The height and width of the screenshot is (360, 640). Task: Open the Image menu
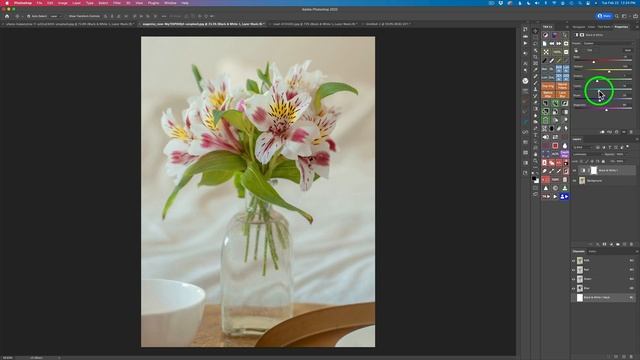[x=62, y=3]
